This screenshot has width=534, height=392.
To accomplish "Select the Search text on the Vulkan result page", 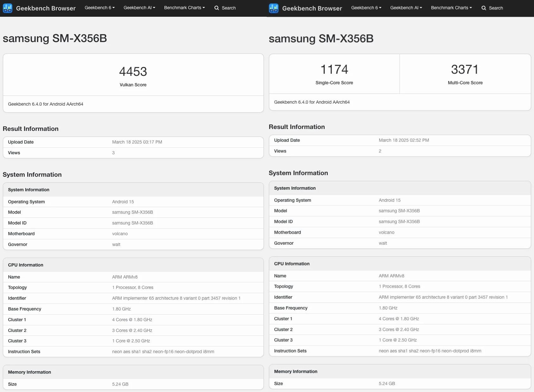I will [229, 8].
